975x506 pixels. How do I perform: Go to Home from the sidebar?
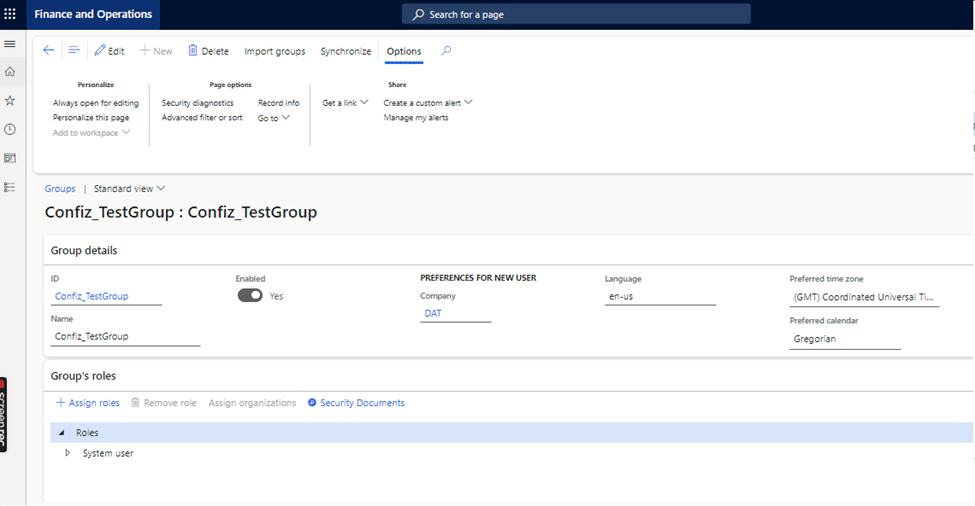10,71
